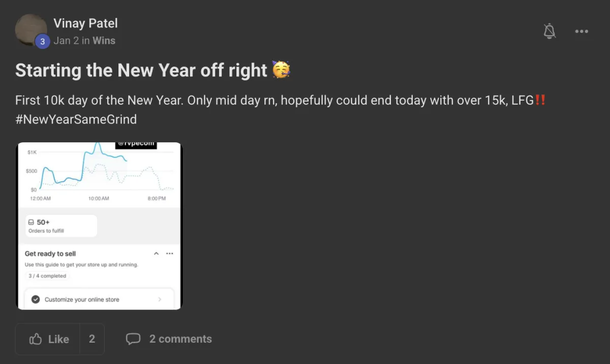610x364 pixels.
Task: Open the 50+ Orders to fulfill card
Action: pos(61,226)
